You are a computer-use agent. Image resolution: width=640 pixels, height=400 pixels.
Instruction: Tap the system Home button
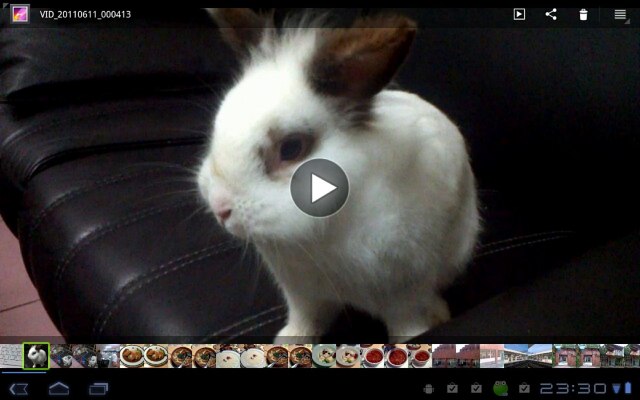[59, 389]
